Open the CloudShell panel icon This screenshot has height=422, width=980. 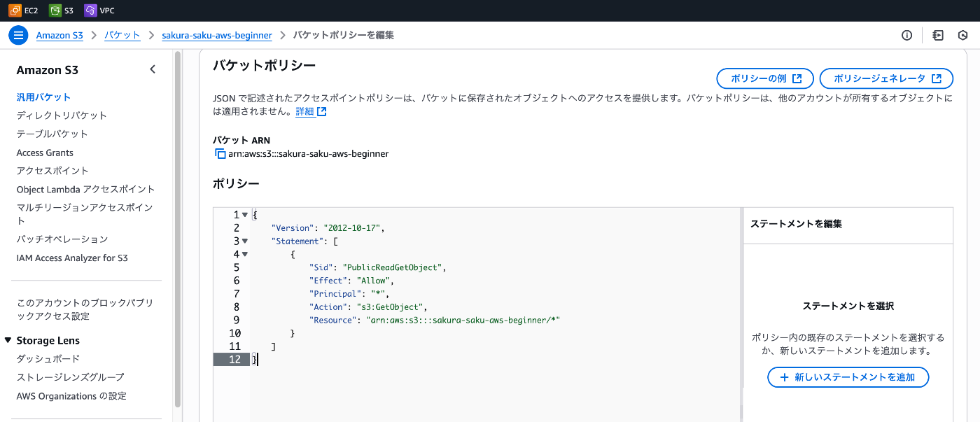(938, 35)
